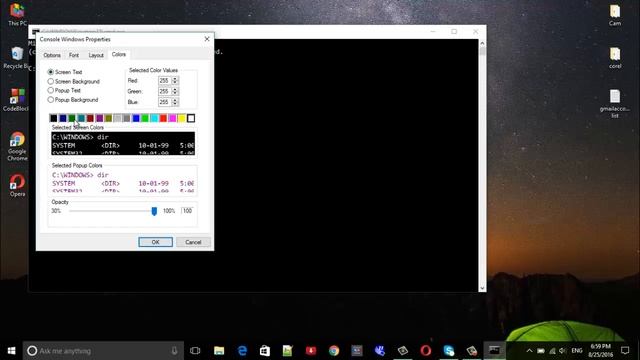Click the Selected Popup Colors preview
Screen dimensions: 640x360
coord(123,182)
